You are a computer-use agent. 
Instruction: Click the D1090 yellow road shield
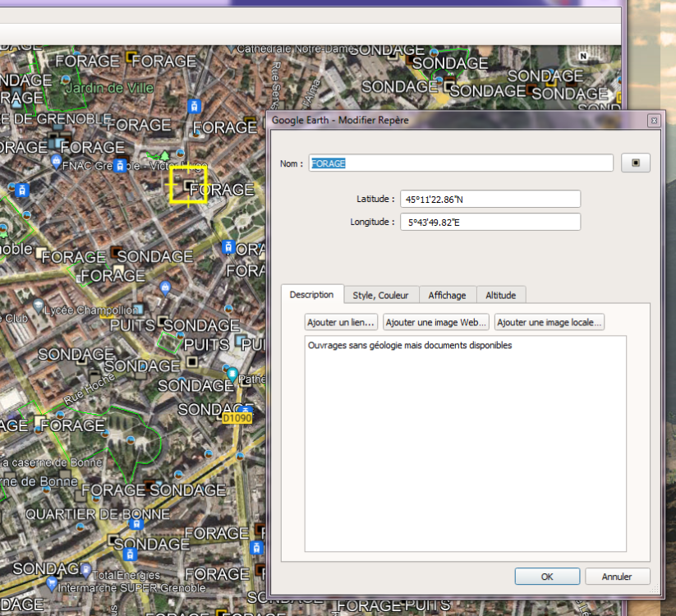(237, 418)
